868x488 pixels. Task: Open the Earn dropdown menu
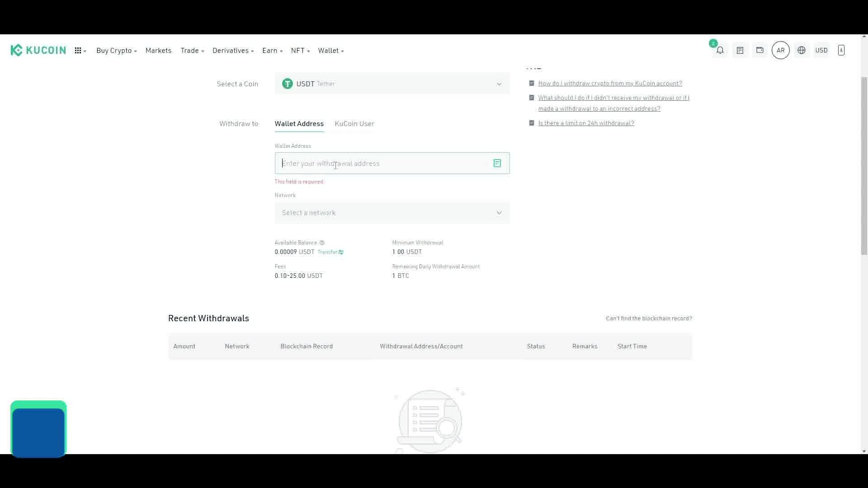tap(272, 51)
